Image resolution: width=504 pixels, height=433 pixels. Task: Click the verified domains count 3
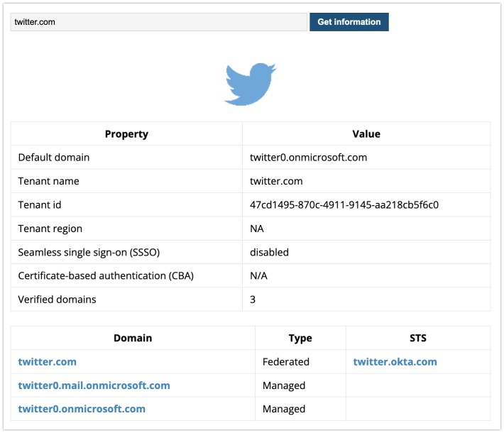253,300
